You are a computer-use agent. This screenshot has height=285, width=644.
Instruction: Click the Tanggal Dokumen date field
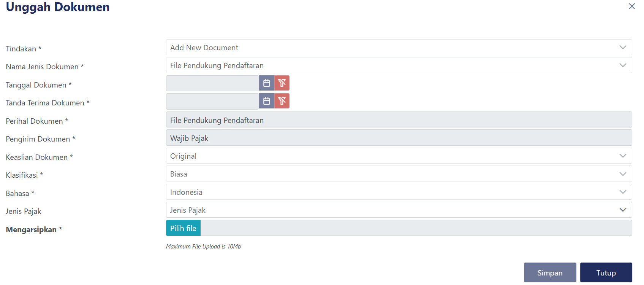coord(212,83)
